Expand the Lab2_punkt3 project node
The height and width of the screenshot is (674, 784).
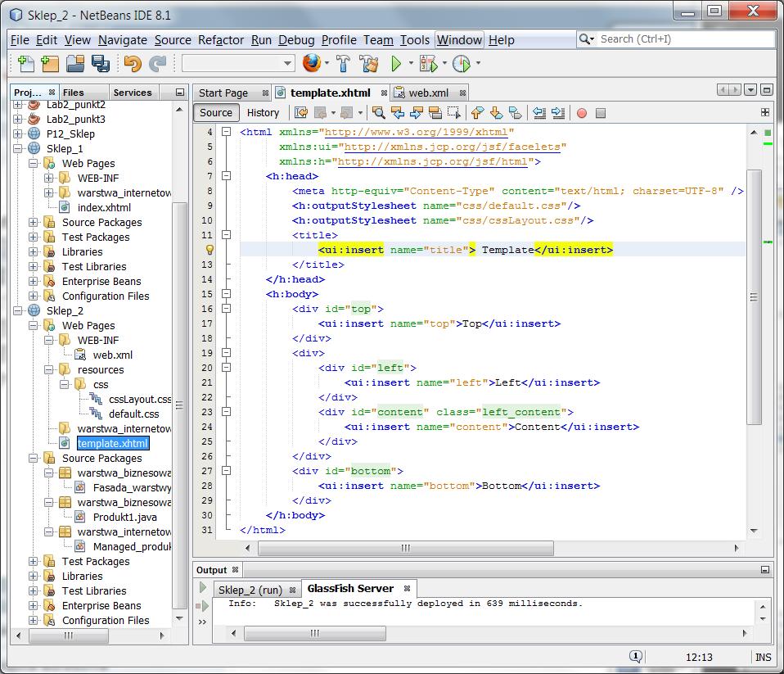(x=18, y=119)
